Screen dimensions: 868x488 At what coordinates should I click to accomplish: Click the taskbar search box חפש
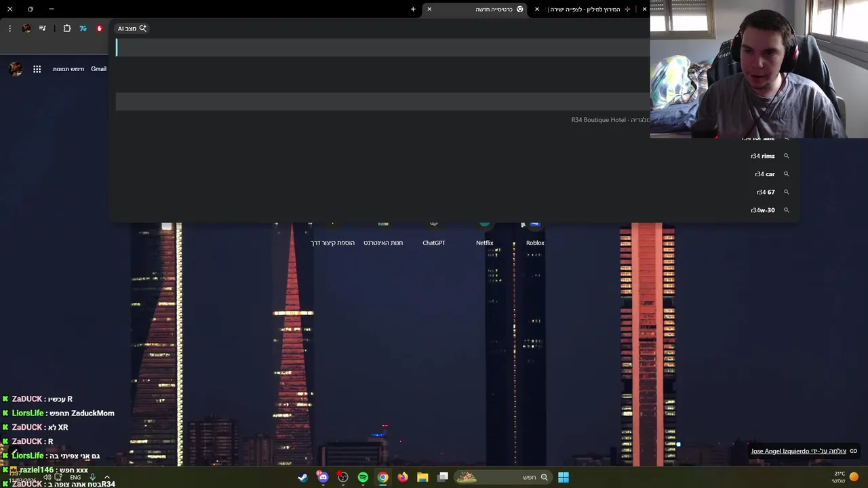[x=502, y=477]
